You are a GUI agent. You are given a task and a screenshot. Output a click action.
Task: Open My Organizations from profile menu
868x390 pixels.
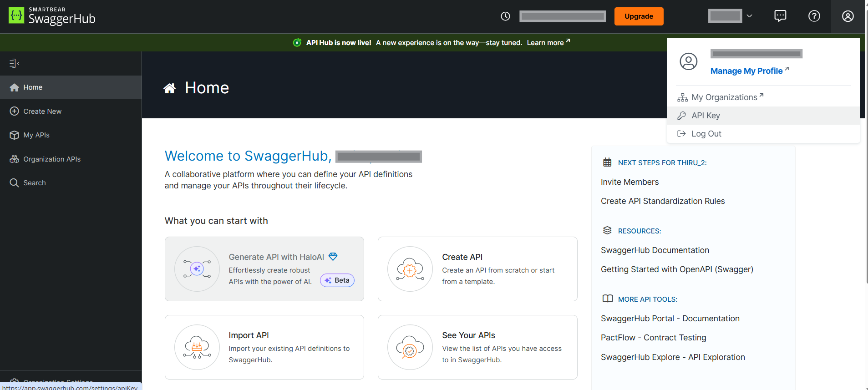pyautogui.click(x=763, y=97)
